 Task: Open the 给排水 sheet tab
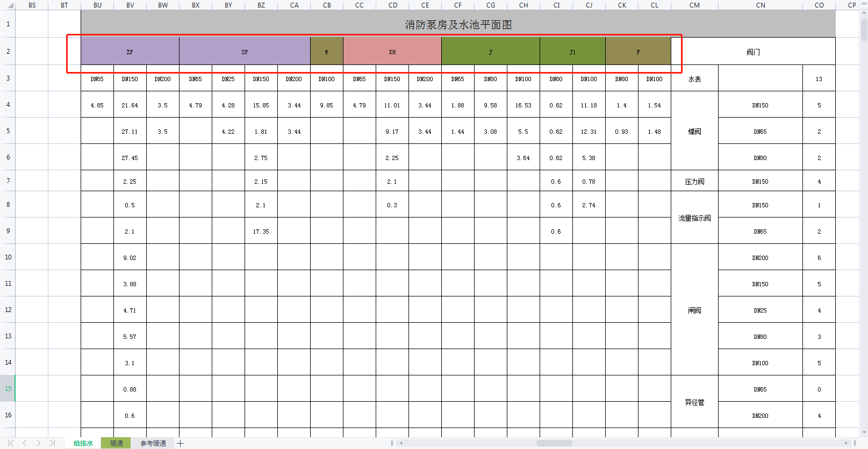tap(83, 443)
